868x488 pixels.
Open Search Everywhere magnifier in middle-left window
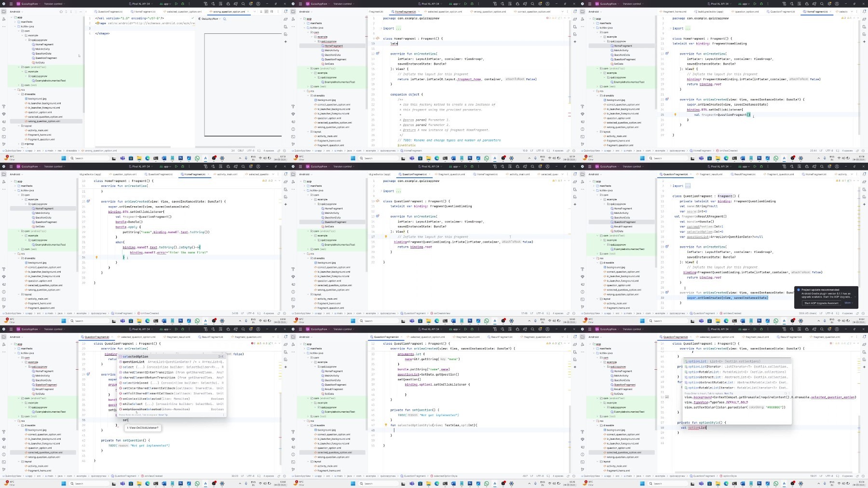[x=243, y=167]
